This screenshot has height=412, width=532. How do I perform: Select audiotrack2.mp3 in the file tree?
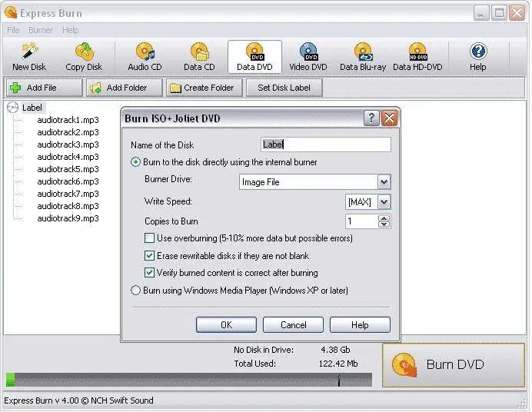coord(68,132)
